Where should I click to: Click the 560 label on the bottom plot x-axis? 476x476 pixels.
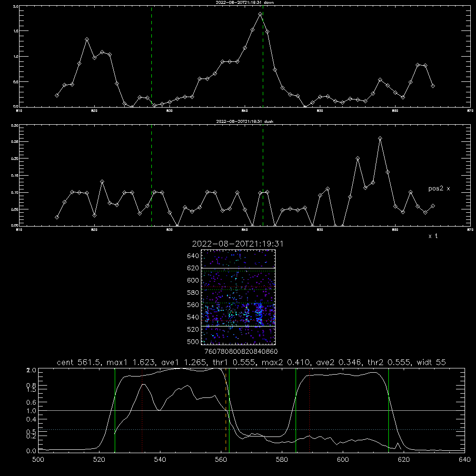click(221, 460)
